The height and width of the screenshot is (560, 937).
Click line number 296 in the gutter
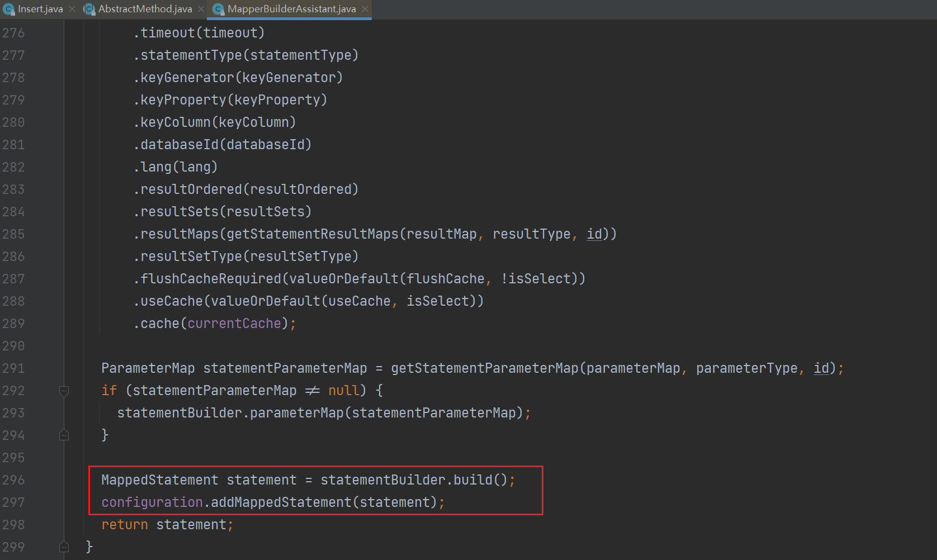tap(13, 480)
